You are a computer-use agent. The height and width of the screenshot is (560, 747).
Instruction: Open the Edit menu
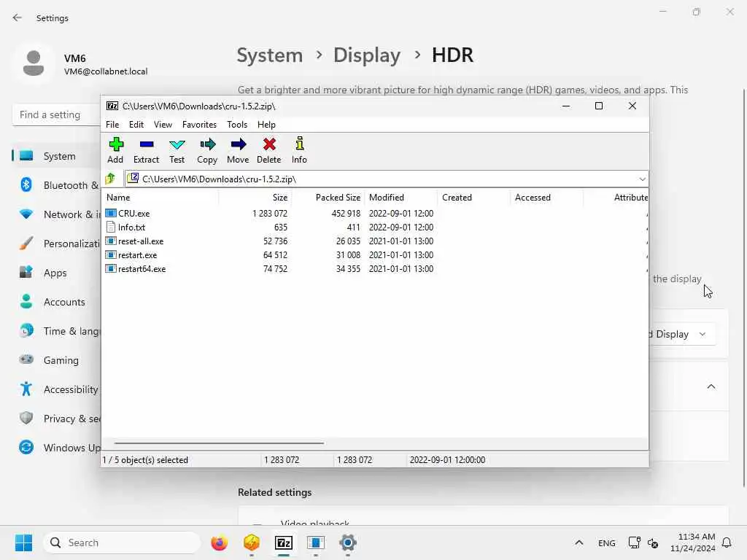coord(136,124)
